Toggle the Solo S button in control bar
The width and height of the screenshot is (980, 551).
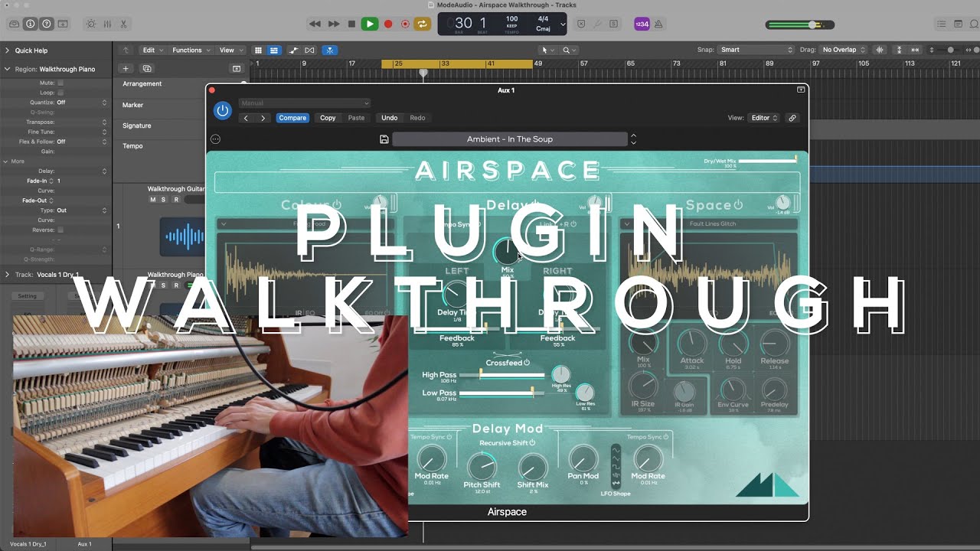coord(615,24)
